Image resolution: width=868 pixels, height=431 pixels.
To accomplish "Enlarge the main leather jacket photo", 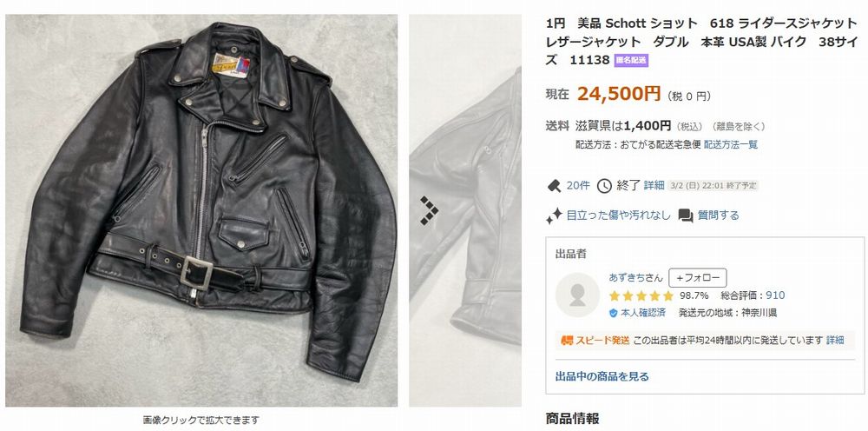I will tap(201, 210).
